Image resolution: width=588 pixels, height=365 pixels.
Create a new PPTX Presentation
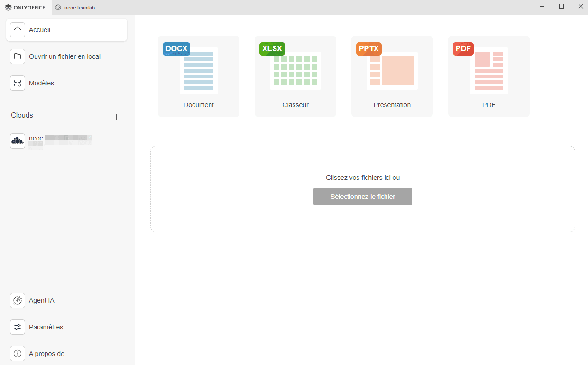coord(392,76)
